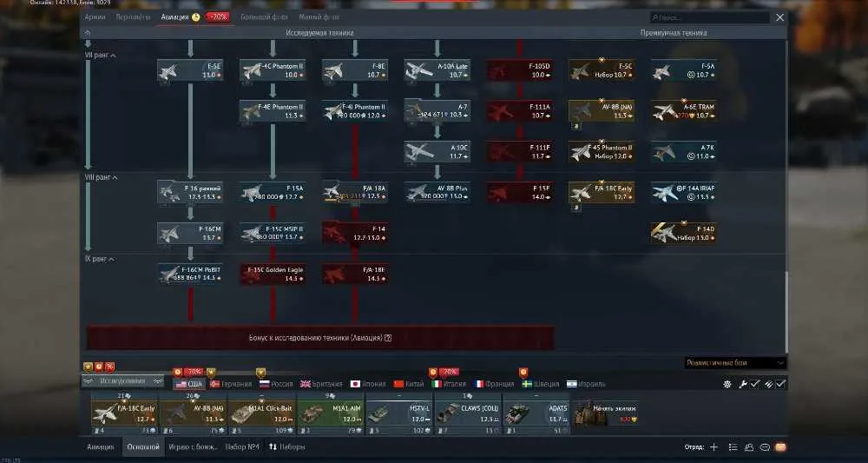Open the ship wheel settings icon
868x463 pixels.
(727, 384)
